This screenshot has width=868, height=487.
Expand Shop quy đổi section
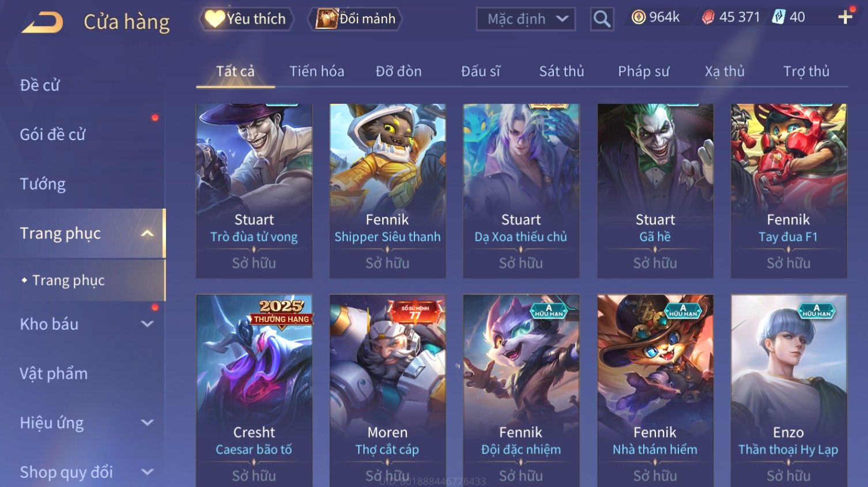point(148,472)
